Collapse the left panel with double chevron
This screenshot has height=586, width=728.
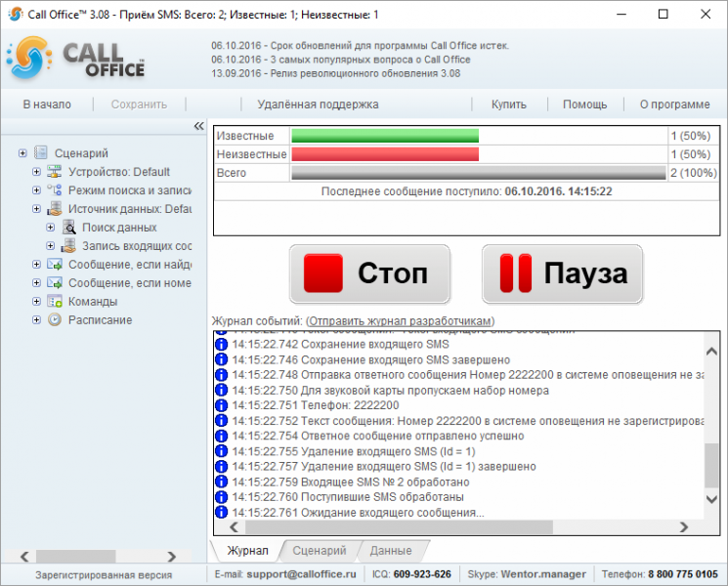coord(198,126)
